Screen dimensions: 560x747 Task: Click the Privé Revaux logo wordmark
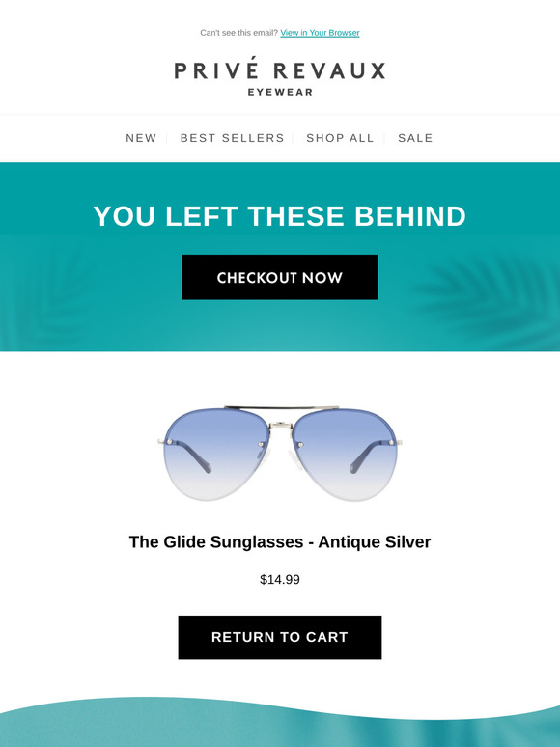click(x=280, y=69)
